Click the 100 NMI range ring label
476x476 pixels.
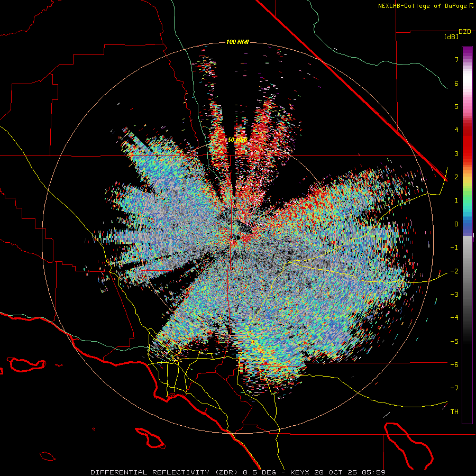[x=237, y=42]
